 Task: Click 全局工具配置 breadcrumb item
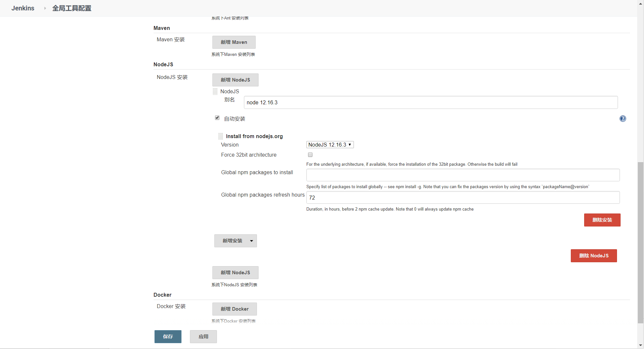[72, 8]
